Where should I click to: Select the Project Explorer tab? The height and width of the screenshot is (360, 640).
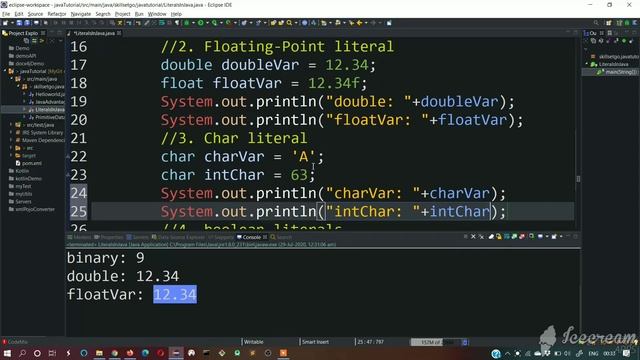23,33
